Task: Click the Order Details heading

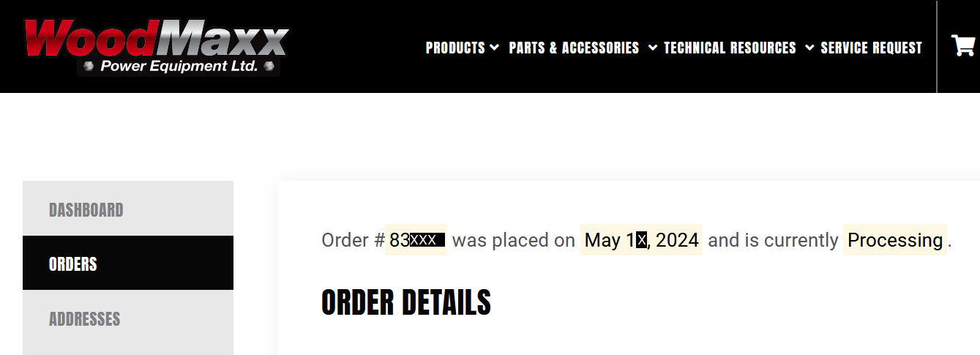Action: (406, 302)
